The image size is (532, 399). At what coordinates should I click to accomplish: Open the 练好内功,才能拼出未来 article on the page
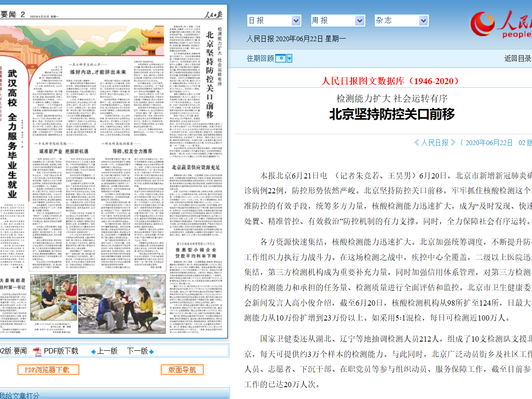98,71
